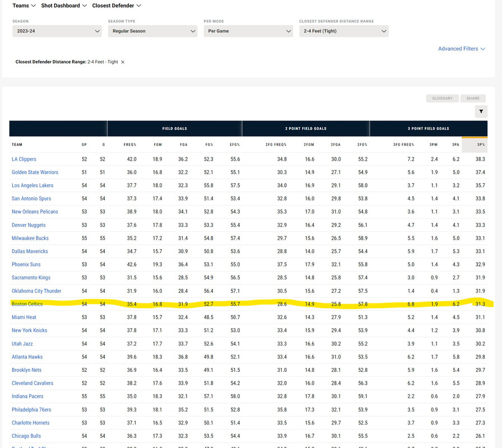
Task: Sort table by GP column header
Action: click(x=84, y=144)
